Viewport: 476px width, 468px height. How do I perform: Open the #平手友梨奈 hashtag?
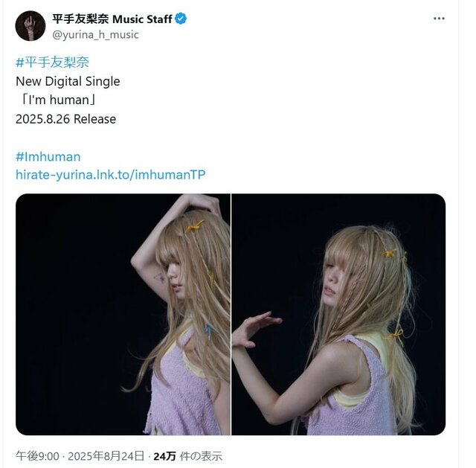(52, 62)
